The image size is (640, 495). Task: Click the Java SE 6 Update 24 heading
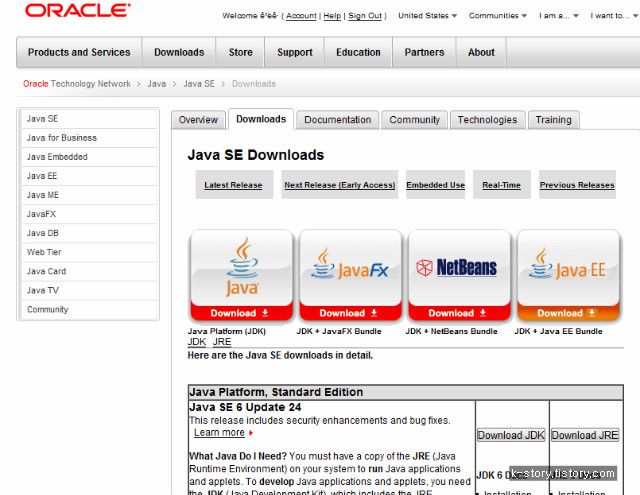tap(245, 407)
